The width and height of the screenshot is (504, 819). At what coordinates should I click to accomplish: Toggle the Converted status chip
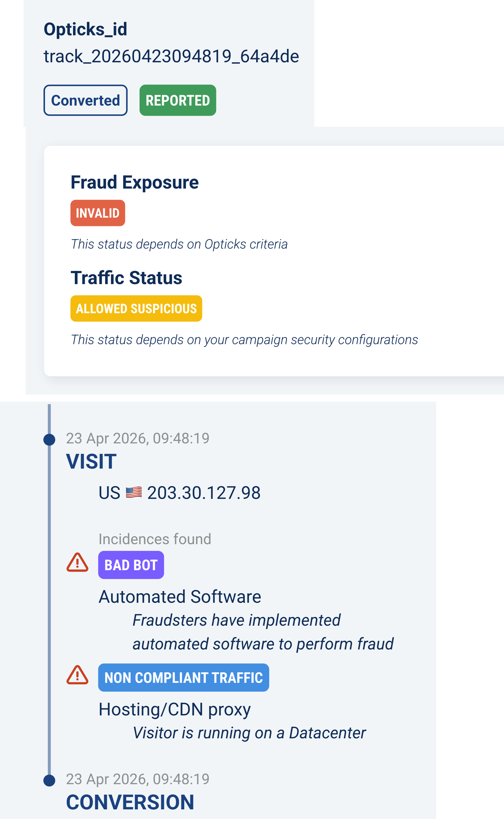pos(85,100)
